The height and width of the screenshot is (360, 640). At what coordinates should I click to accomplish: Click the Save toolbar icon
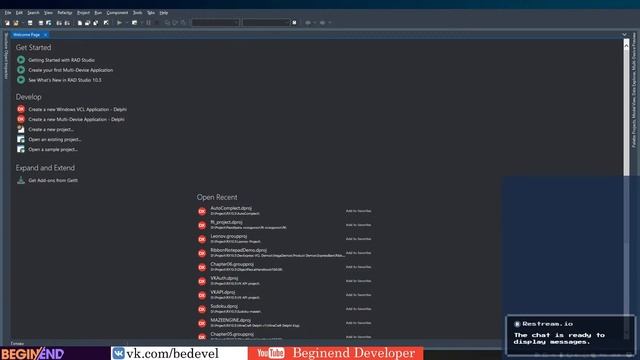(30, 23)
